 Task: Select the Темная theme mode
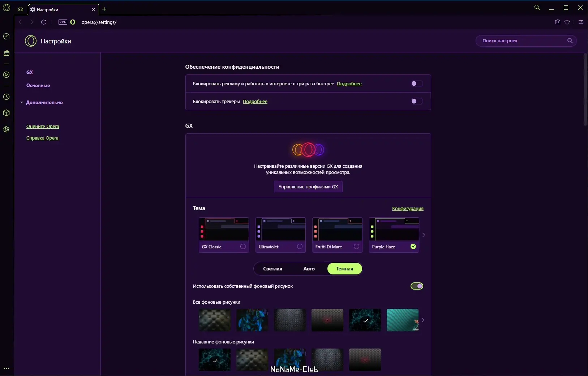click(344, 269)
